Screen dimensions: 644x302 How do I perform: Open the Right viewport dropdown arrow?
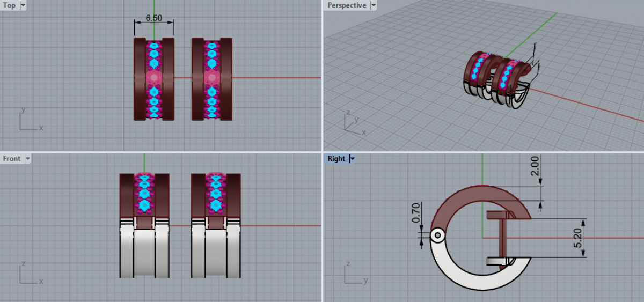point(352,159)
